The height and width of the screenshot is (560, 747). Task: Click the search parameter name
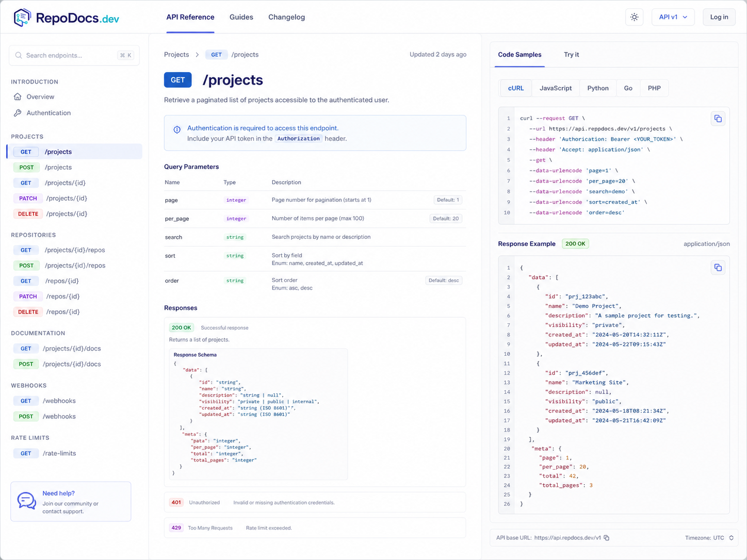tap(173, 237)
